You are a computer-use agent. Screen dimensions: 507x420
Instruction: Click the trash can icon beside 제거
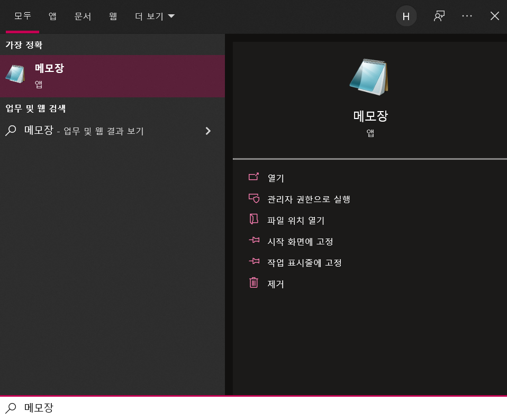click(254, 282)
